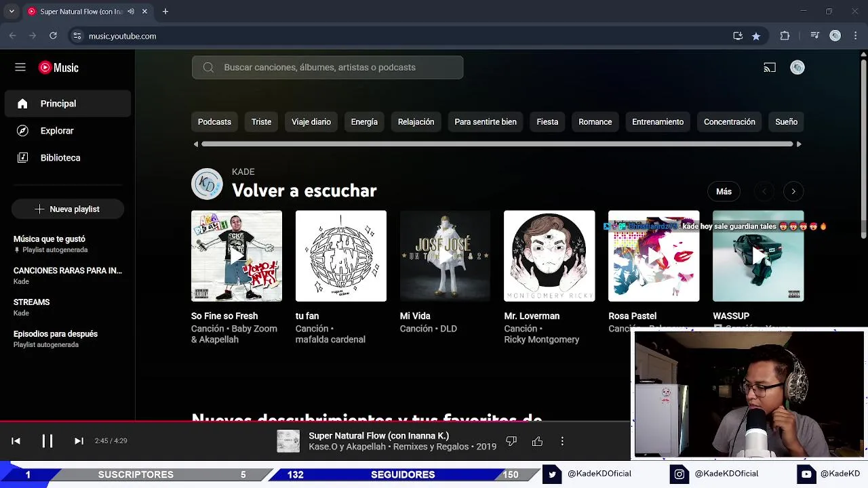Open Chrome extensions puzzle icon
The image size is (868, 488).
tap(785, 36)
